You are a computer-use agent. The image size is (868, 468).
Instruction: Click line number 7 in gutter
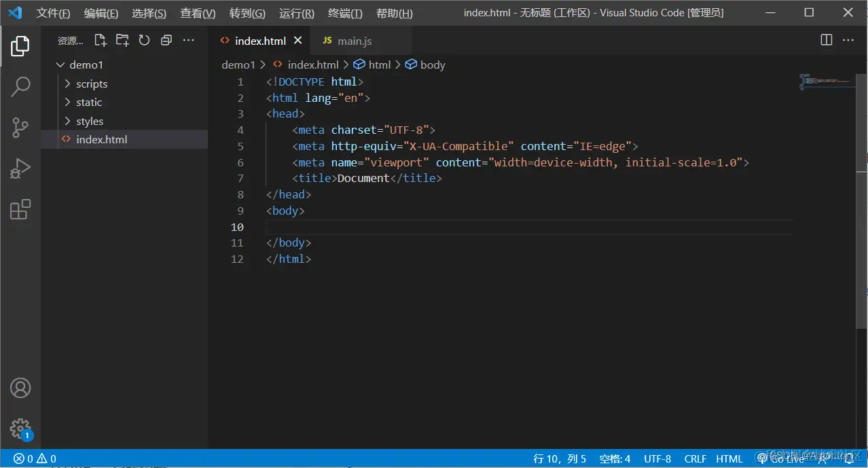pos(240,178)
